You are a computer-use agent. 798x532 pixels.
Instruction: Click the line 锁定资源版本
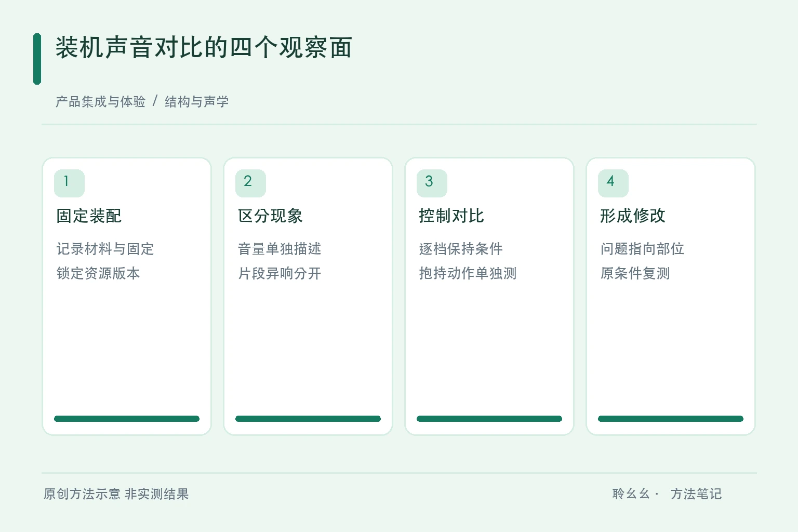click(x=98, y=273)
